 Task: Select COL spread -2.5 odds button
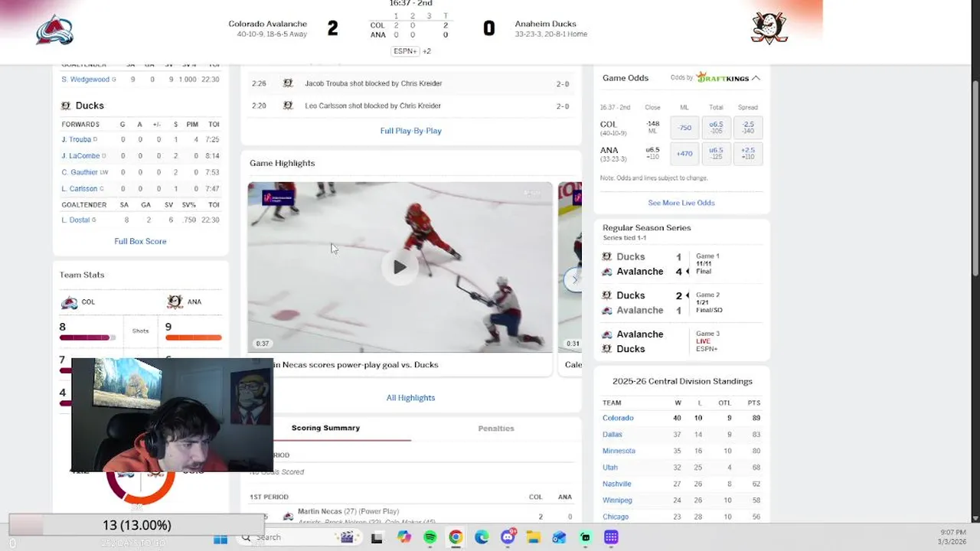coord(748,128)
